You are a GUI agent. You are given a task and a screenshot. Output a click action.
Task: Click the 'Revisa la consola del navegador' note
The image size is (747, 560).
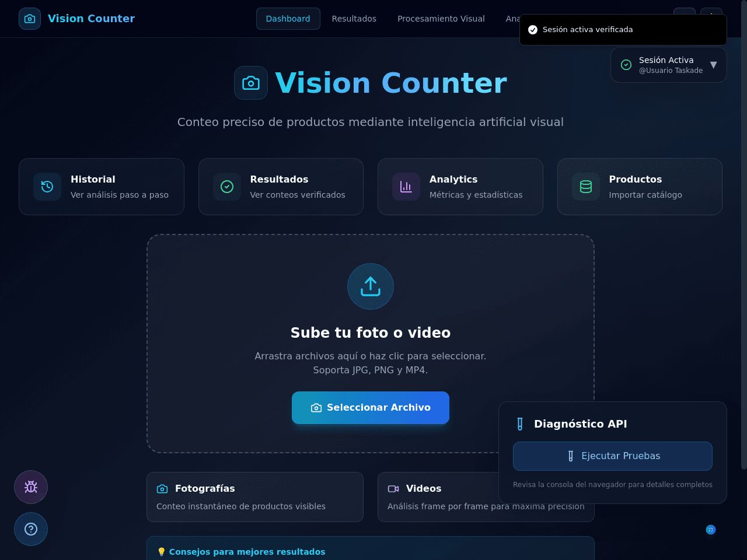(613, 485)
